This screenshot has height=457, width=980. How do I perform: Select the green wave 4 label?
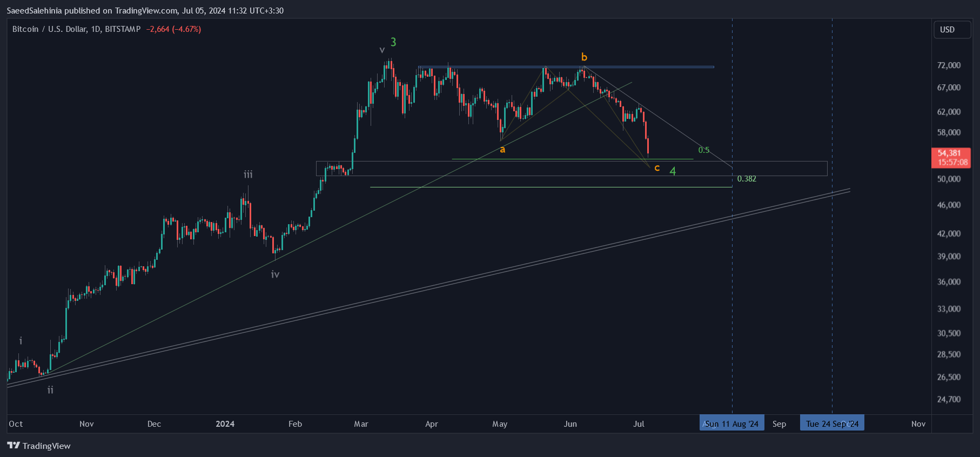coord(673,171)
